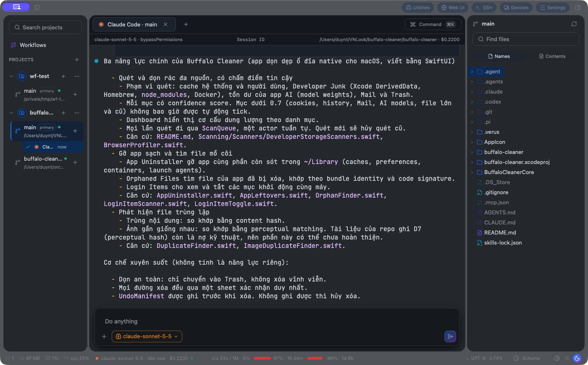588x365 pixels.
Task: Open the Cla... session item marked now
Action: click(x=53, y=147)
